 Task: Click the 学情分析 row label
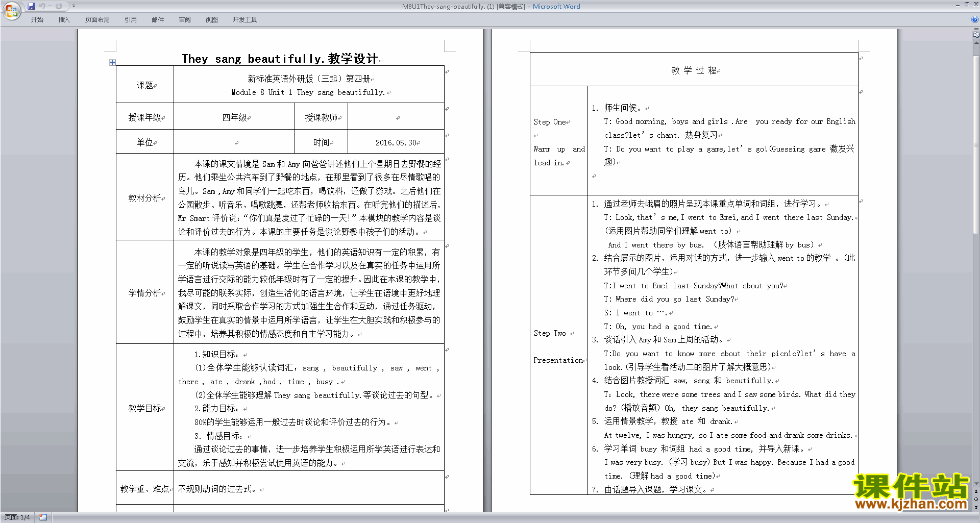[x=145, y=292]
